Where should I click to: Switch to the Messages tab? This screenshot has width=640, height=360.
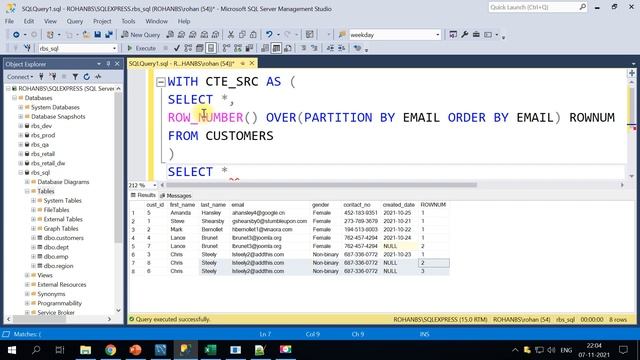(176, 196)
